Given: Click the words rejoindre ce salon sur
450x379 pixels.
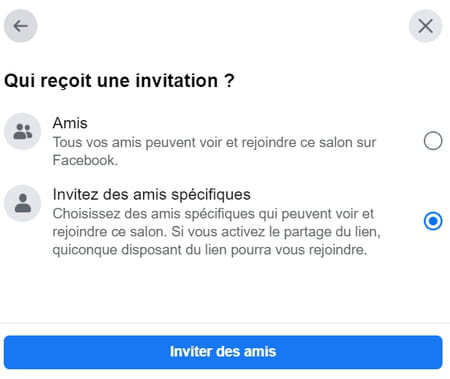Looking at the screenshot, I should point(309,143).
